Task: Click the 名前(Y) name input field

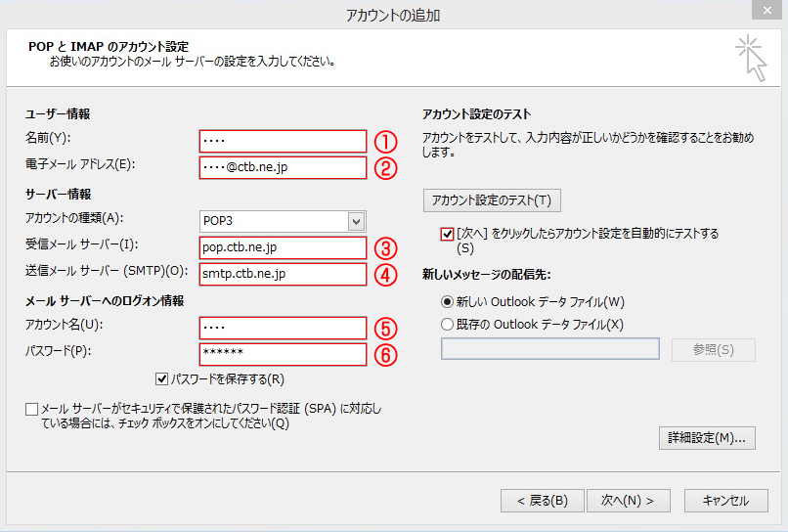Action: pos(283,141)
